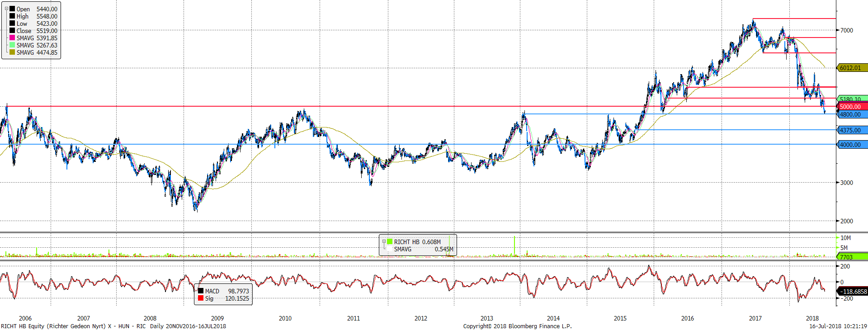Image resolution: width=868 pixels, height=330 pixels.
Task: Click the -200 MACD axis label
Action: [x=846, y=298]
